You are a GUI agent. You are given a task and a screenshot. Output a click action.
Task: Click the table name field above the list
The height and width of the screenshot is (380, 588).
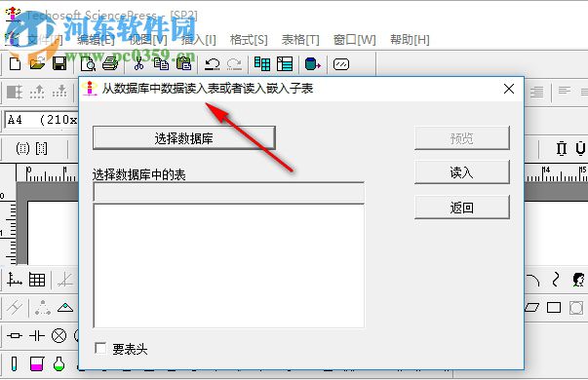pyautogui.click(x=229, y=193)
